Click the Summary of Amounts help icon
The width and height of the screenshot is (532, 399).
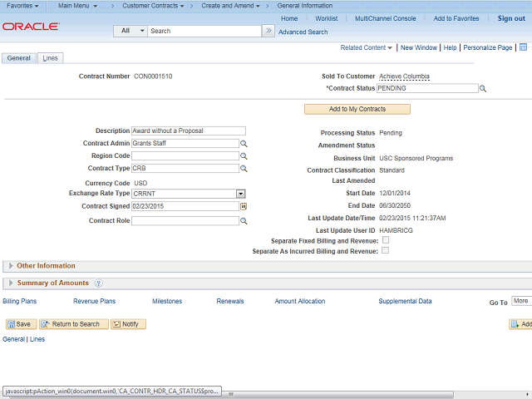click(x=99, y=283)
